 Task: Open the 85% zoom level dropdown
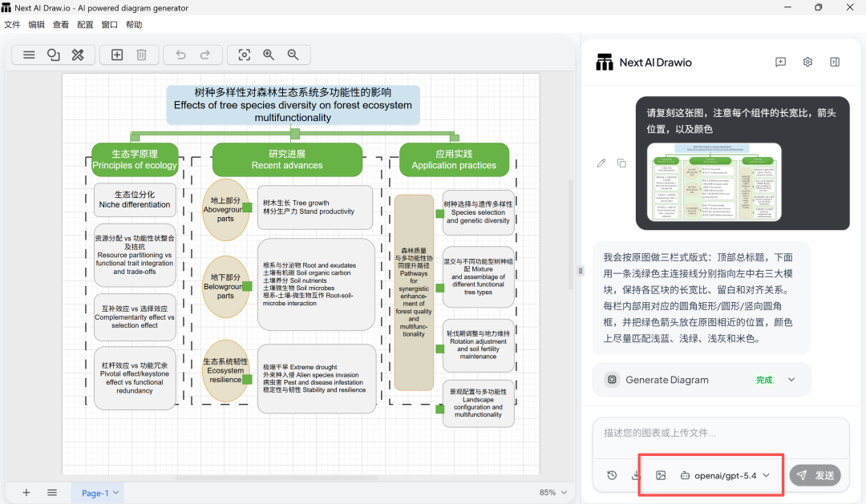click(553, 493)
